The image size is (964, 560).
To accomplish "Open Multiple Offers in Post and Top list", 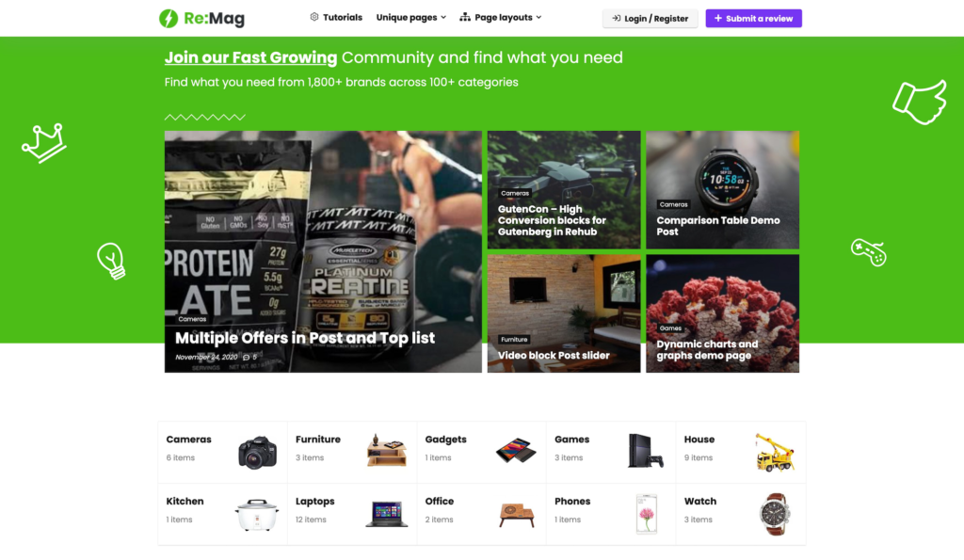I will pos(305,338).
